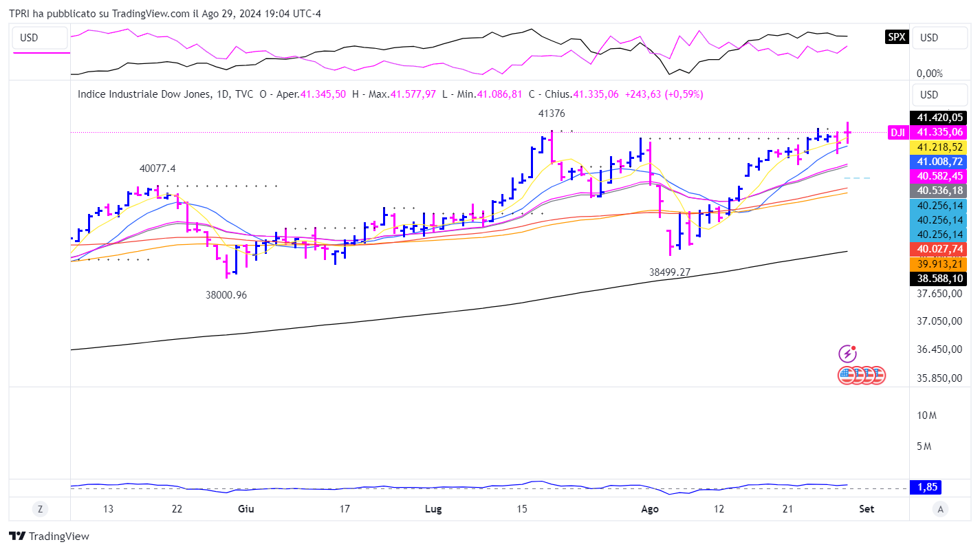Viewport: 980px width, 551px height.
Task: Open the USD selector in the top-left pane
Action: click(x=40, y=38)
